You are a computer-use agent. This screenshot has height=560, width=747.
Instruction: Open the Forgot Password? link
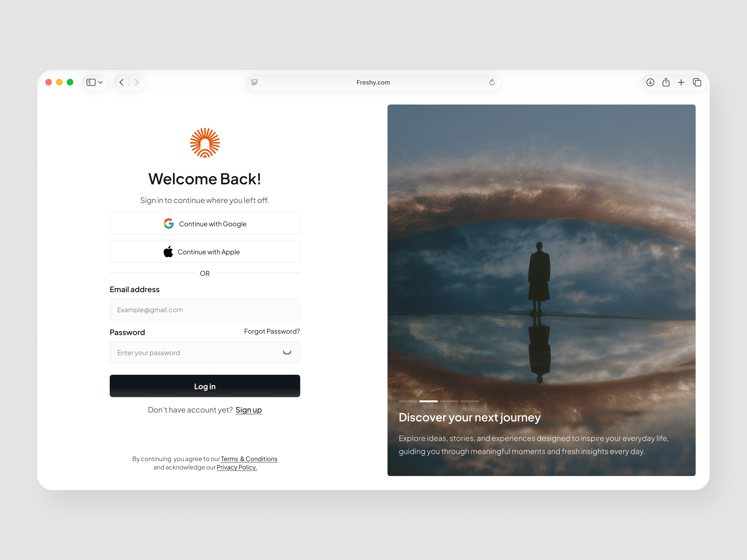click(x=272, y=331)
